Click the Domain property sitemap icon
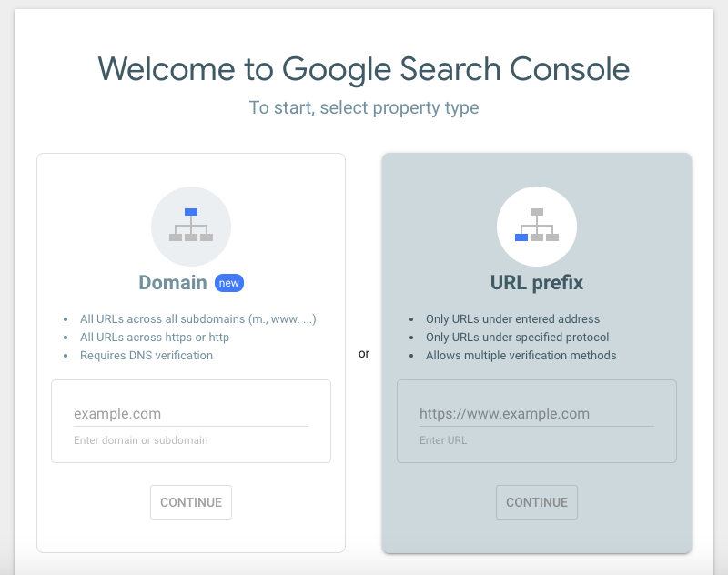 point(191,226)
